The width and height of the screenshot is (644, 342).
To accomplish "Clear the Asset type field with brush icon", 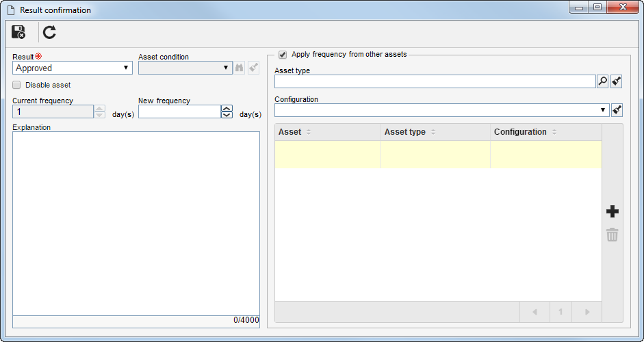I will 616,81.
